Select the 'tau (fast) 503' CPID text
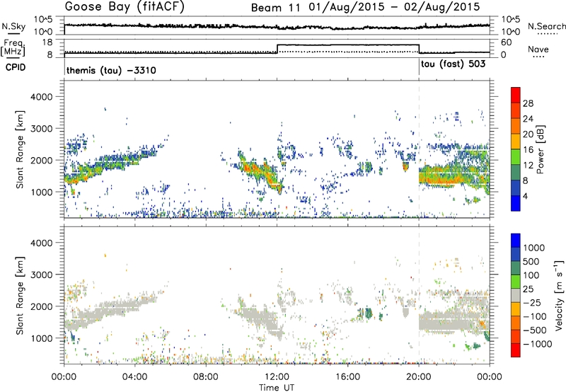This screenshot has height=392, width=566. pyautogui.click(x=453, y=64)
